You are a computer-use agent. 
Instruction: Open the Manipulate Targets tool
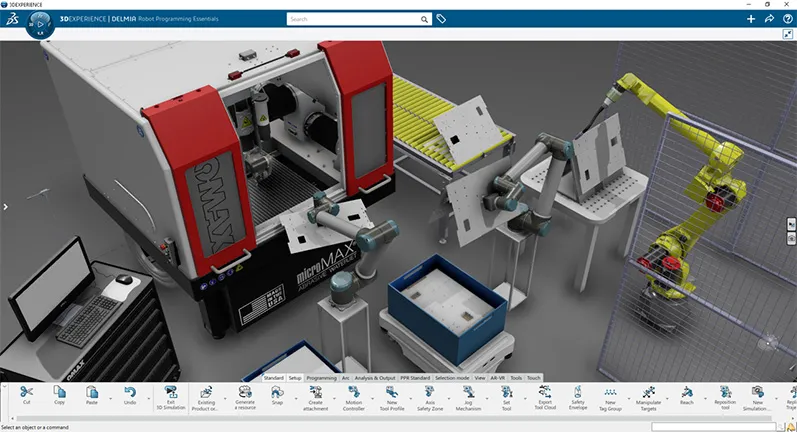pos(649,392)
